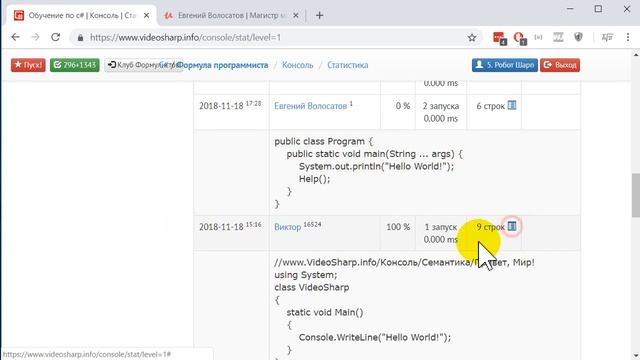
Task: Bookmark this page with the star icon
Action: pos(472,38)
